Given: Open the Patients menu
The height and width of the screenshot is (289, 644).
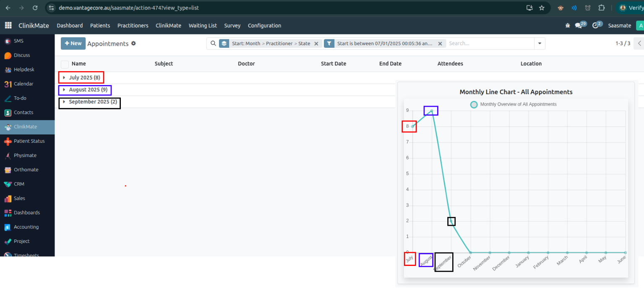Looking at the screenshot, I should point(100,26).
